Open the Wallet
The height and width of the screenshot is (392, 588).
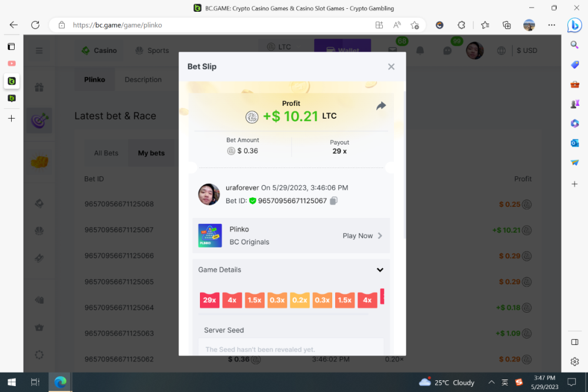[342, 46]
